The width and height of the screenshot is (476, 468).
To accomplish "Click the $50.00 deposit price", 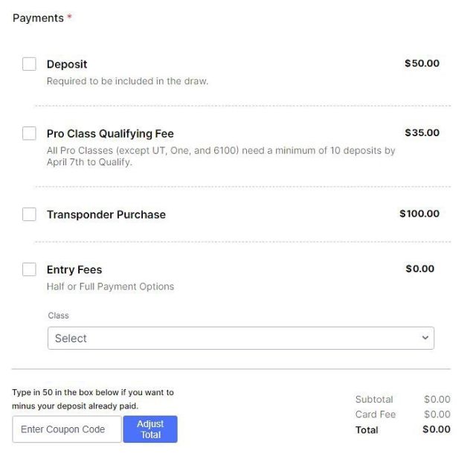I will tap(422, 63).
